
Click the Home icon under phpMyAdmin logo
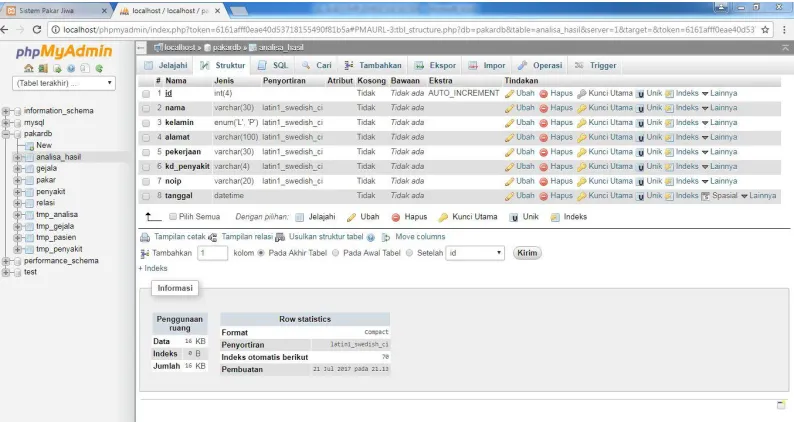(x=28, y=68)
